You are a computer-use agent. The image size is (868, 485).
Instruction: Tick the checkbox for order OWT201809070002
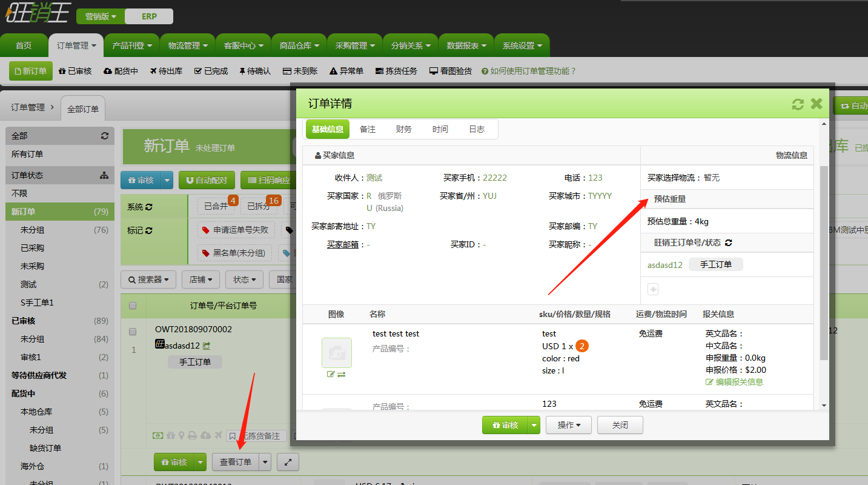click(x=133, y=332)
